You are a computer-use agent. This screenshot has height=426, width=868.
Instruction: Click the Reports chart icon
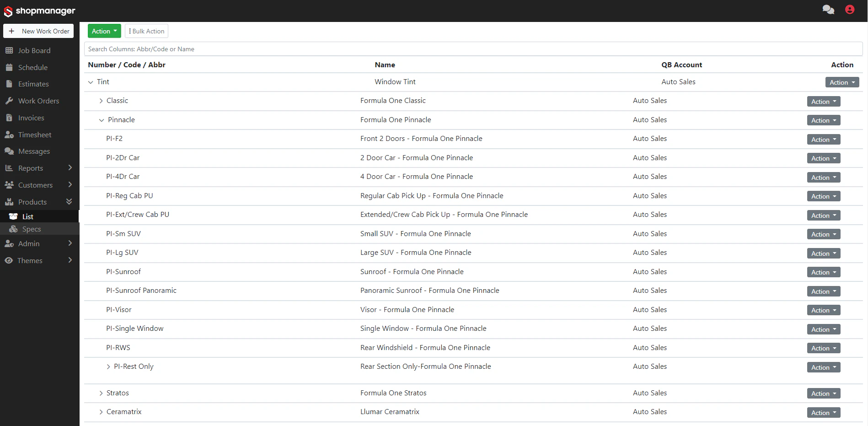point(10,168)
